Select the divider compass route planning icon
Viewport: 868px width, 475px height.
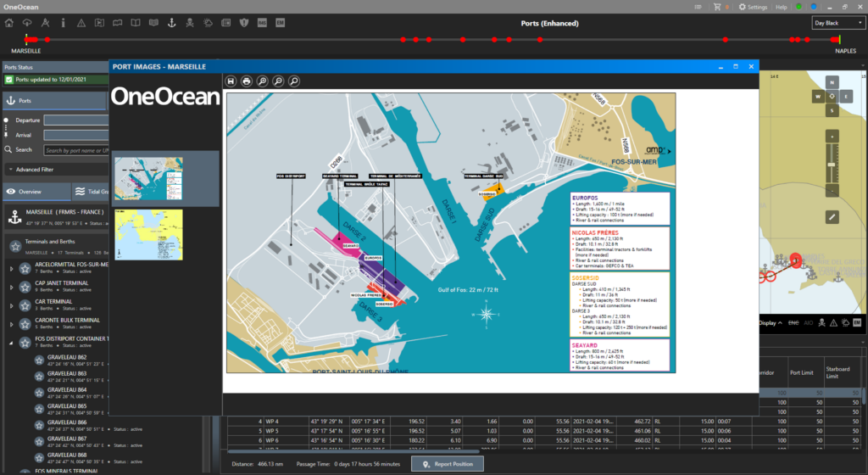46,23
